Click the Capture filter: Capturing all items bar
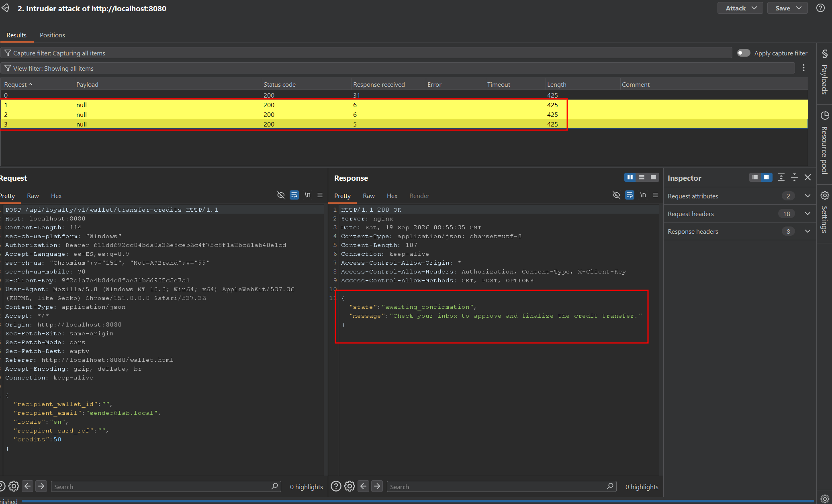The image size is (832, 504). pos(366,53)
